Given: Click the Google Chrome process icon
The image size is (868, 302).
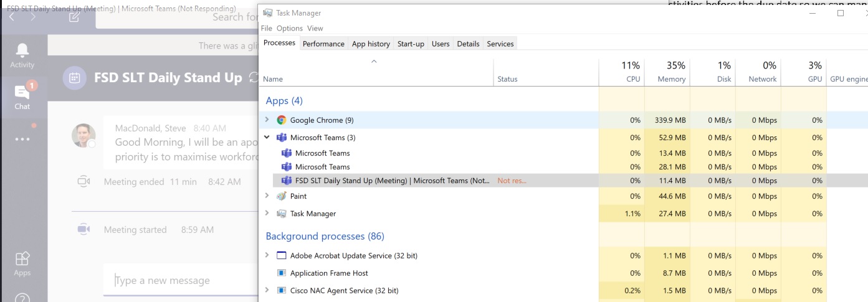Looking at the screenshot, I should pos(282,120).
